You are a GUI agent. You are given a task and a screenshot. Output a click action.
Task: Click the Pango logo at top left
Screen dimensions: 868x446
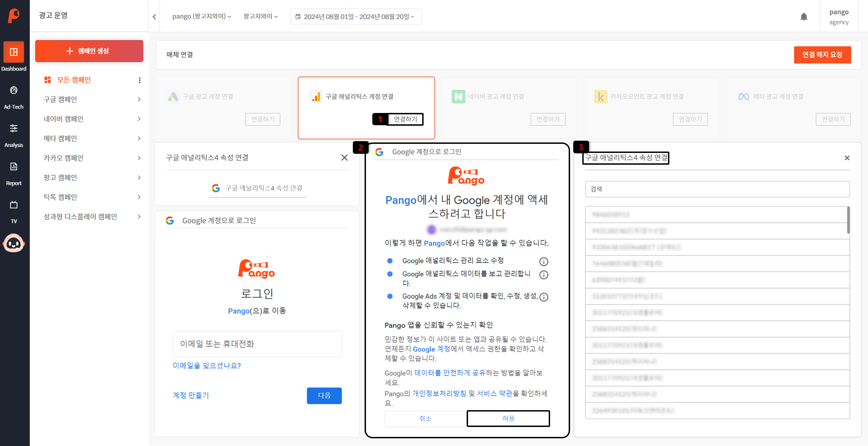click(14, 15)
